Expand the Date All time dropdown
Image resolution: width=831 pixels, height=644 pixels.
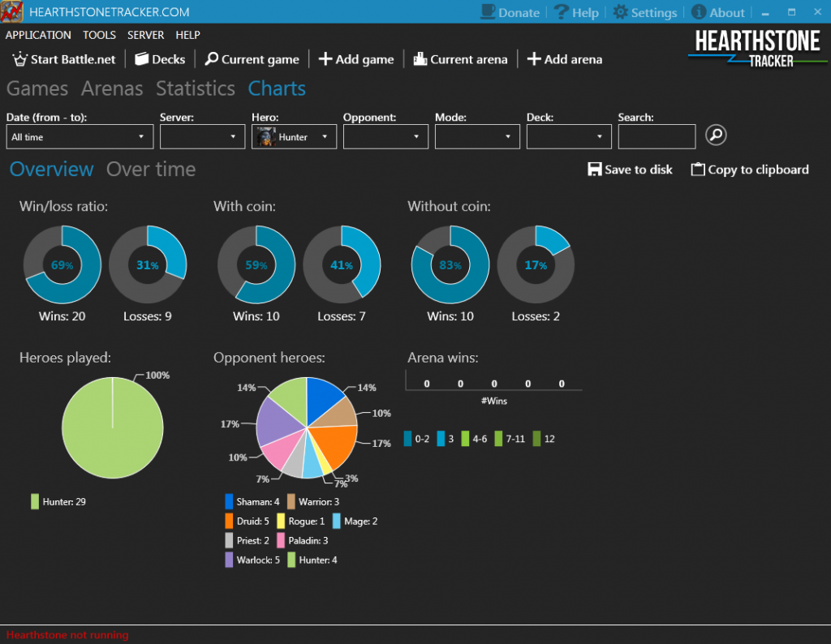pyautogui.click(x=80, y=136)
